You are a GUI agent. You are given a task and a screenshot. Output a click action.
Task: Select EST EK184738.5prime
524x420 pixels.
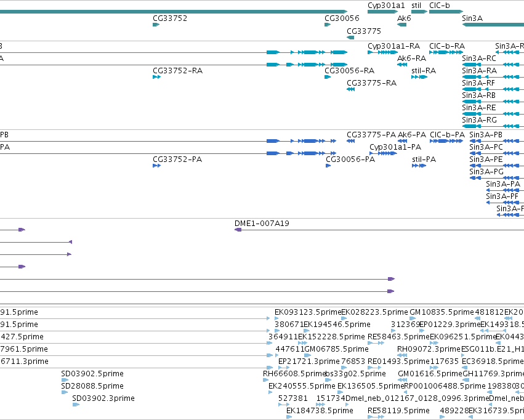289,417
